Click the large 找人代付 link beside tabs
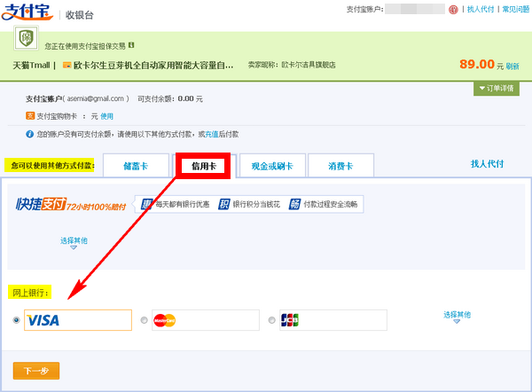This screenshot has height=392, width=532. [487, 164]
